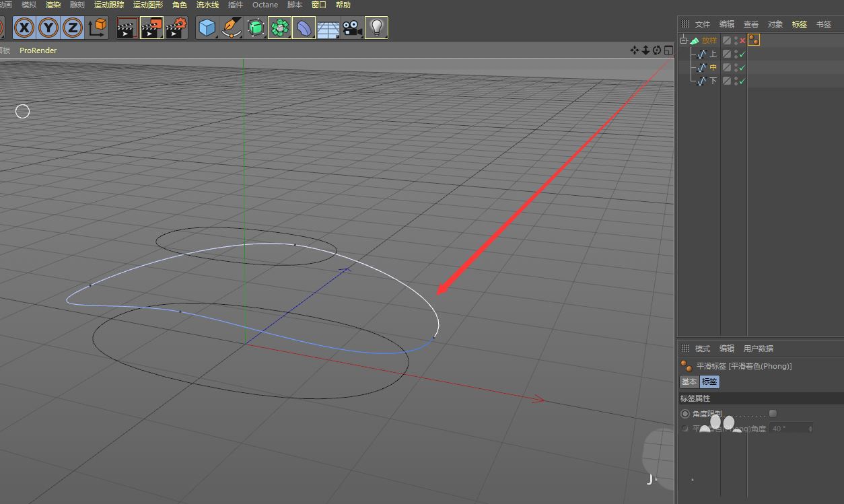The height and width of the screenshot is (504, 844).
Task: Open object manager 编辑 menu
Action: pyautogui.click(x=727, y=24)
